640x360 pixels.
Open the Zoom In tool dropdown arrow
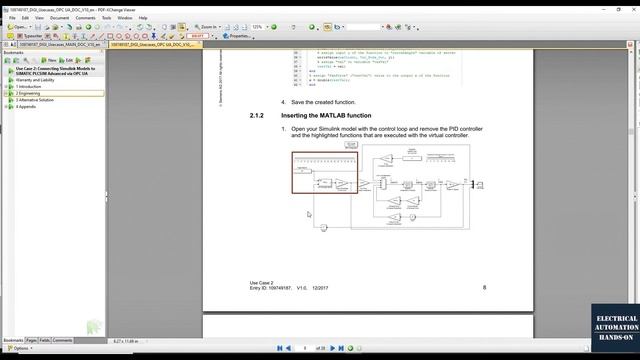pos(220,27)
